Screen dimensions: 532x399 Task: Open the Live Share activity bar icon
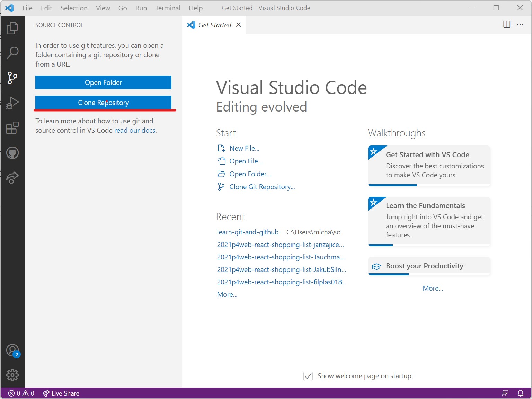click(x=12, y=177)
